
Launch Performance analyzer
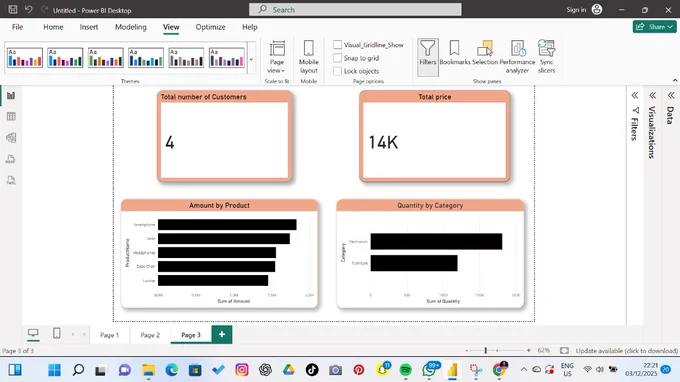click(517, 56)
